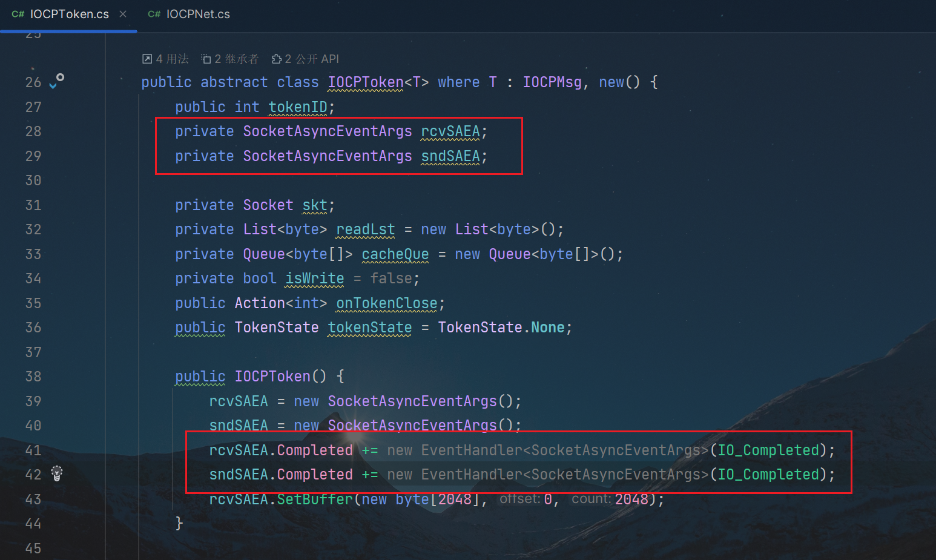Click the IOCPToken class name
Viewport: 936px width, 560px height.
coord(365,82)
